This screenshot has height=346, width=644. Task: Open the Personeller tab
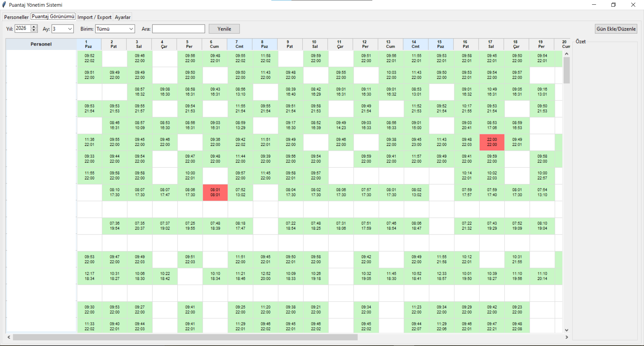pos(16,17)
